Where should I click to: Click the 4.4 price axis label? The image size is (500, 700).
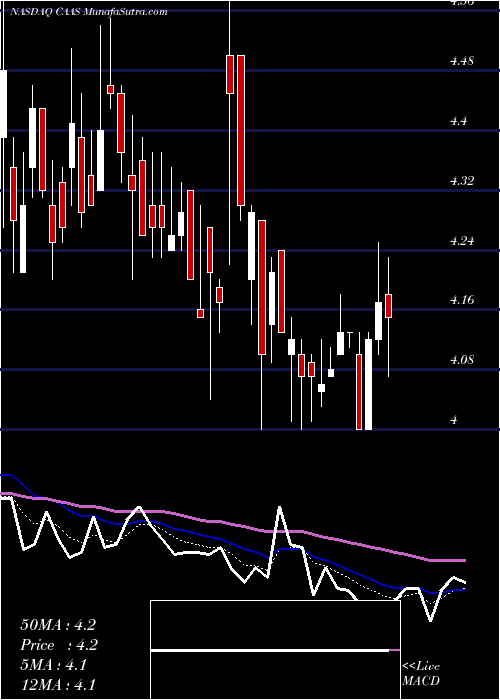click(459, 121)
